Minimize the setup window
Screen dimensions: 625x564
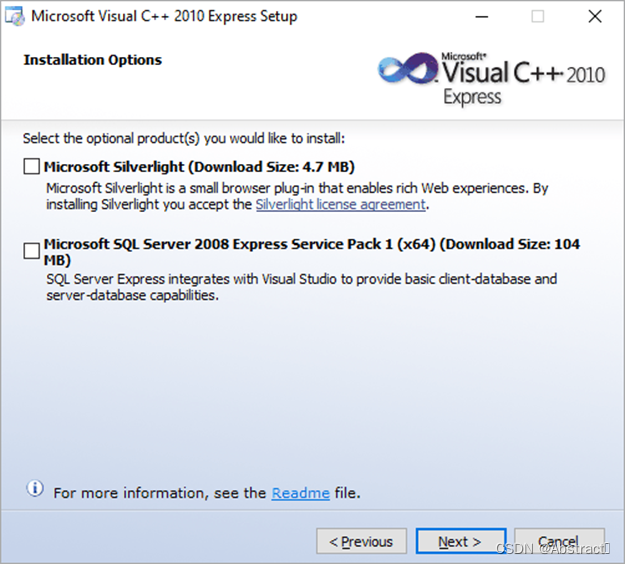point(482,17)
